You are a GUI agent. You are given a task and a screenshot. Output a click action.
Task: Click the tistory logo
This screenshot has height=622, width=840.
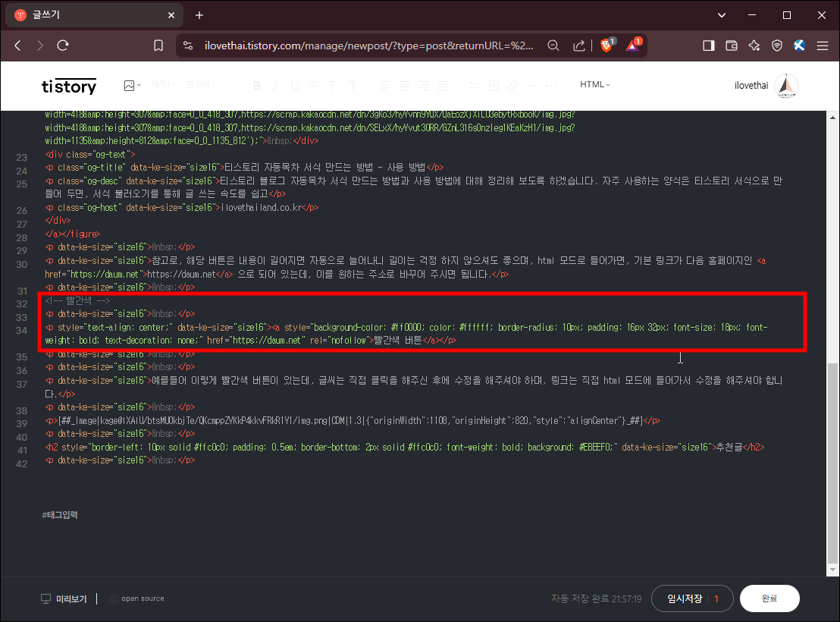tap(69, 86)
